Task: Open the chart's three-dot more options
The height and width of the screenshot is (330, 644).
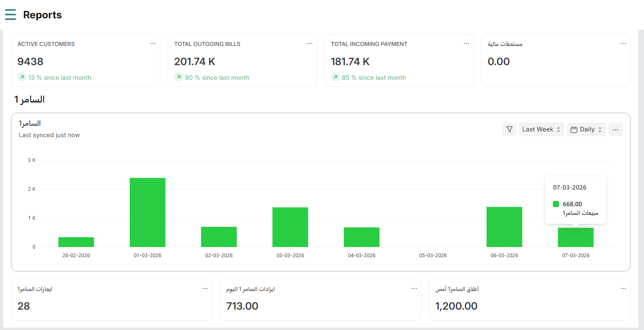Action: point(616,129)
